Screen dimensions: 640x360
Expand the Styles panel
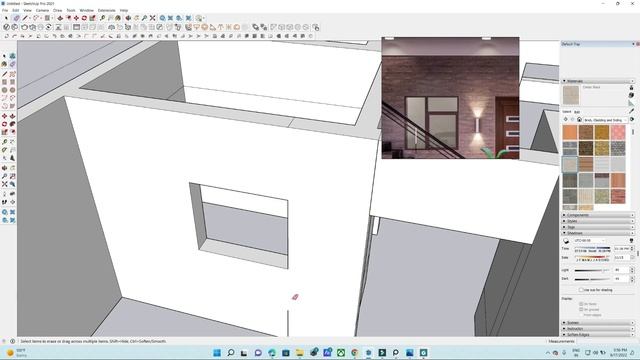(x=597, y=221)
